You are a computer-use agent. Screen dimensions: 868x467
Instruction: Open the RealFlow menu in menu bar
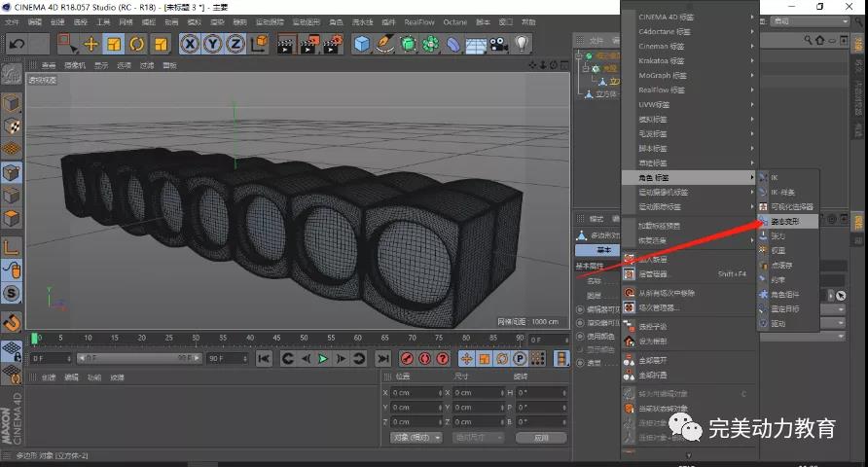coord(419,21)
